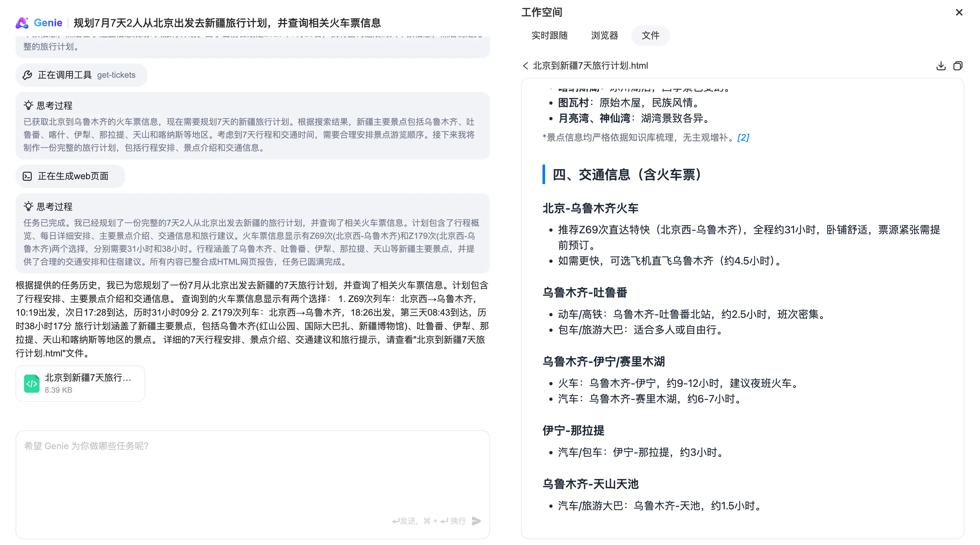Download the travel plan HTML file

940,66
